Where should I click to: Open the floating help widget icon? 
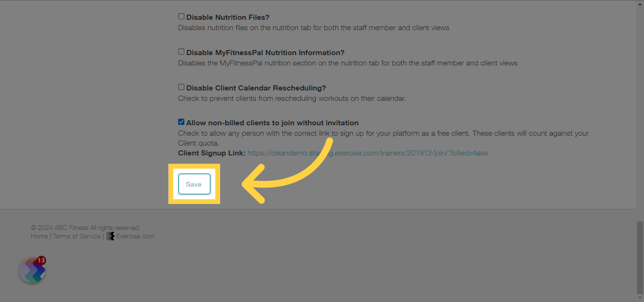[x=32, y=270]
